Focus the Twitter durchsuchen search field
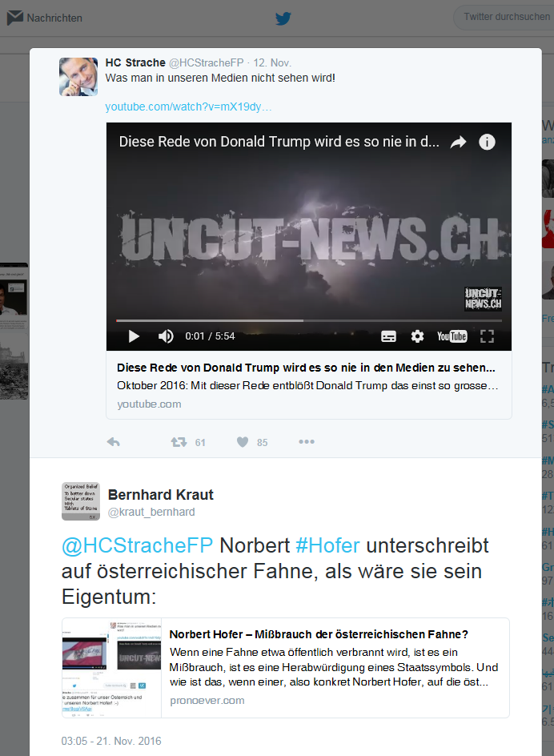Viewport: 554px width, 756px height. pos(505,18)
